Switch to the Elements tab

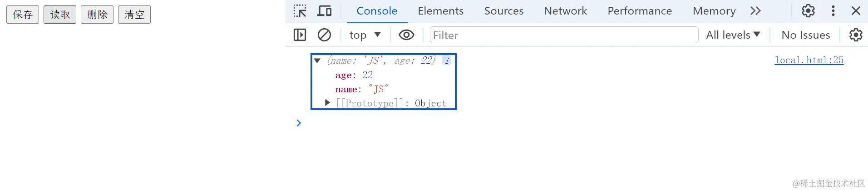pos(440,11)
